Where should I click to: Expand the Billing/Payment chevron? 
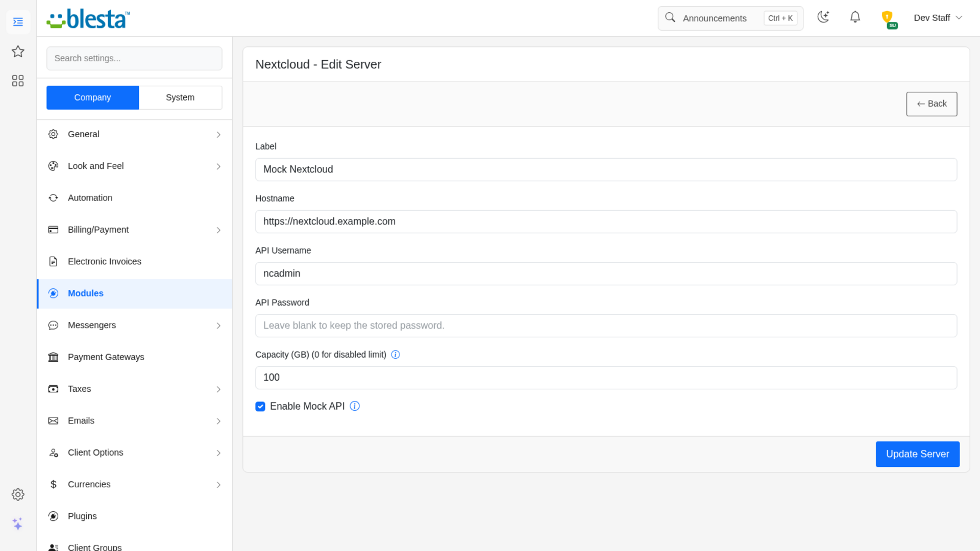pyautogui.click(x=218, y=231)
